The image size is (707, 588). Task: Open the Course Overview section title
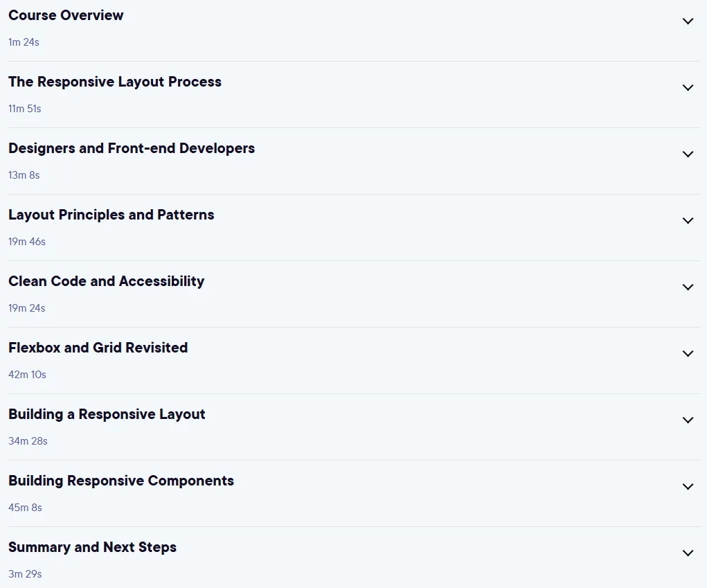point(66,15)
